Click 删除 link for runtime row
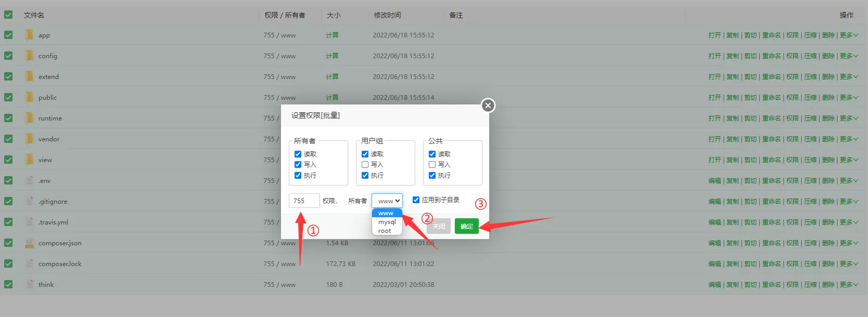Image resolution: width=868 pixels, height=317 pixels. (828, 118)
